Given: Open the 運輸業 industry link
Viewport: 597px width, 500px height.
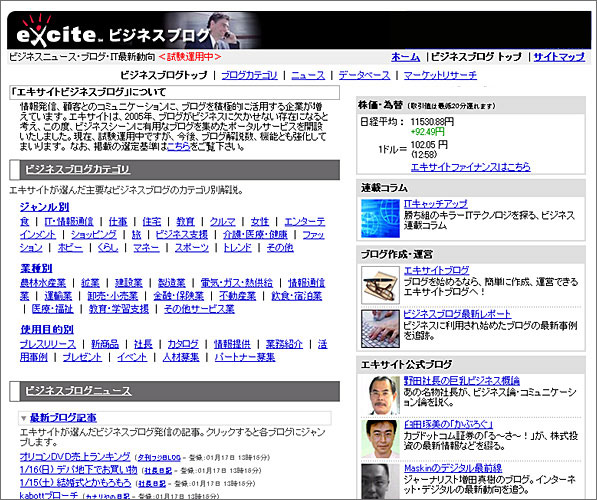Looking at the screenshot, I should [58, 296].
